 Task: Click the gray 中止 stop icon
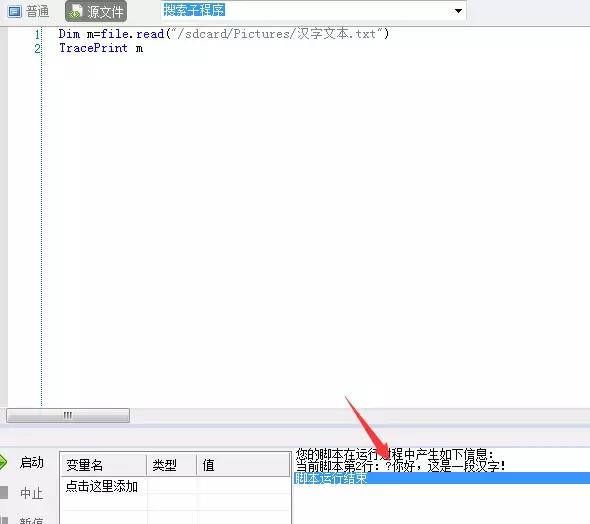tap(4, 492)
